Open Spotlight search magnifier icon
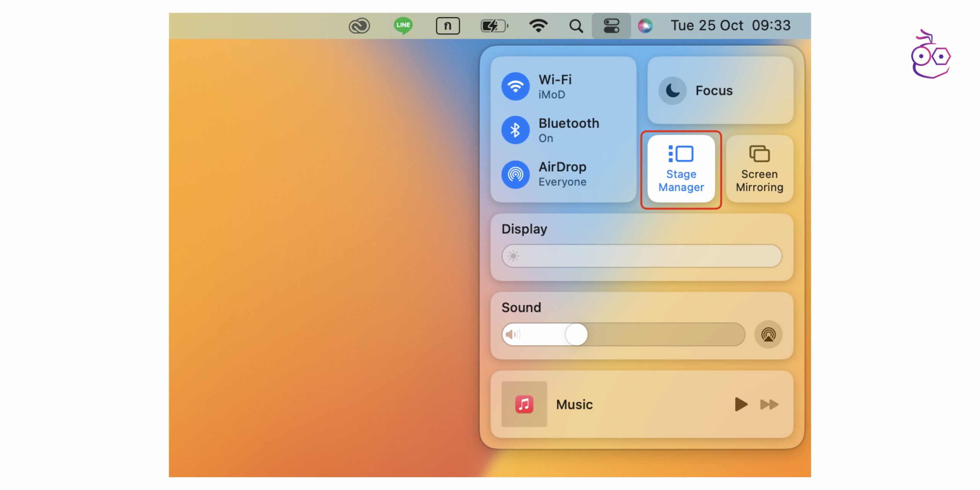Screen dimensions: 980x490 pos(576,26)
